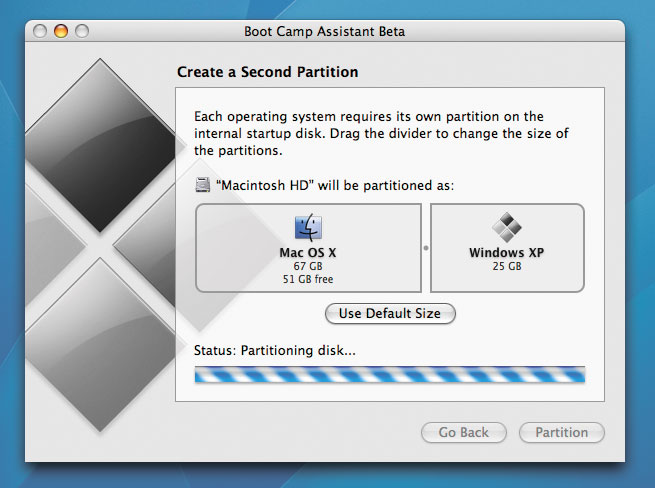Click the Finder icon in Mac OS X partition

click(308, 228)
